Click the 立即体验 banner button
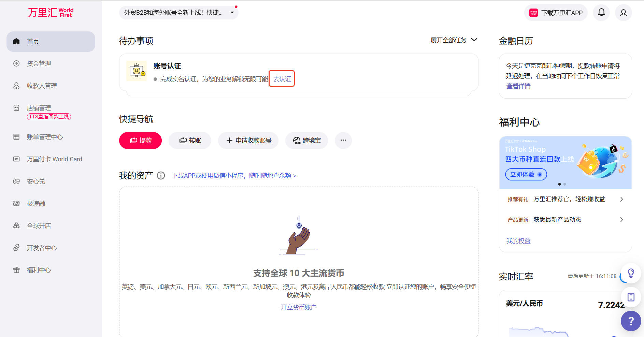The height and width of the screenshot is (337, 644). click(x=526, y=174)
